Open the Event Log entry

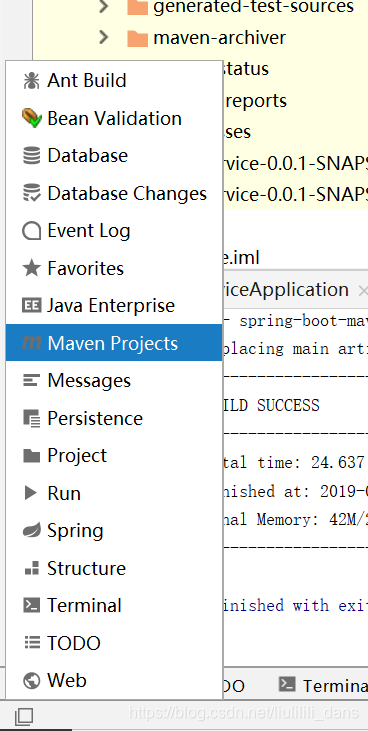(x=114, y=231)
